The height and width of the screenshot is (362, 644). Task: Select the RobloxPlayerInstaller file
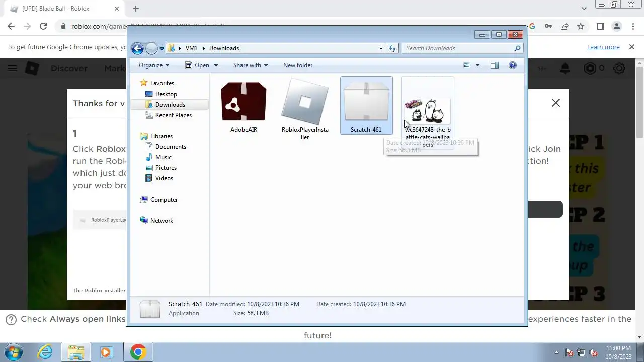click(x=305, y=102)
